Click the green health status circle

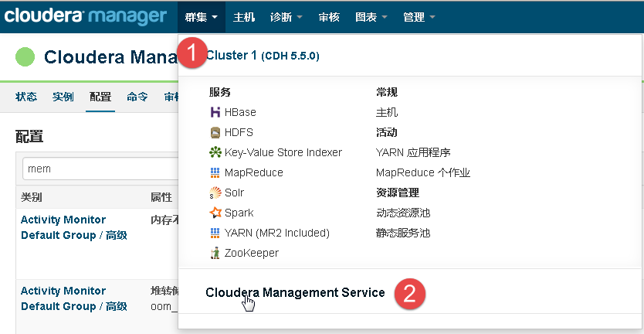point(25,56)
